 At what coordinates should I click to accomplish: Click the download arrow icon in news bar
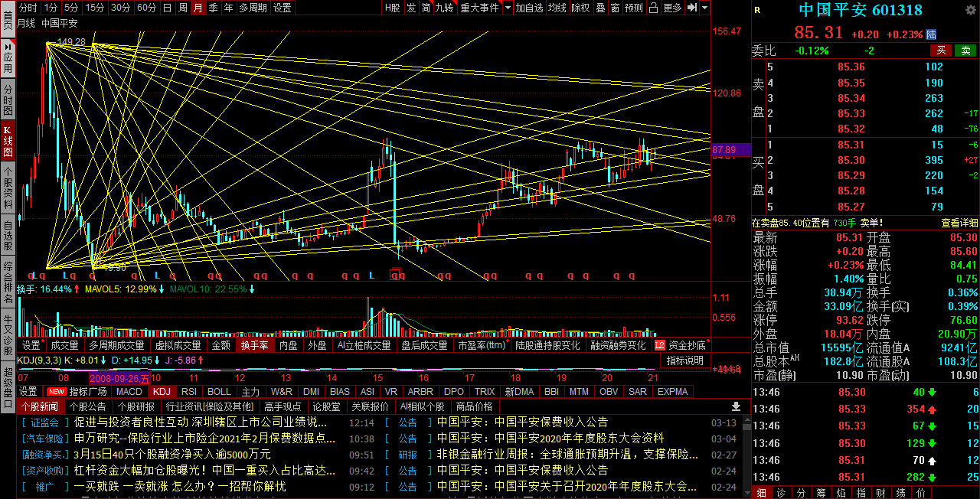tap(736, 406)
